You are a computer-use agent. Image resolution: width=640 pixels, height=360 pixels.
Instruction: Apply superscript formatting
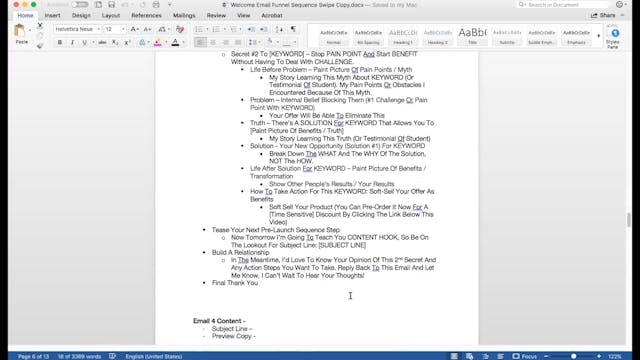[127, 42]
